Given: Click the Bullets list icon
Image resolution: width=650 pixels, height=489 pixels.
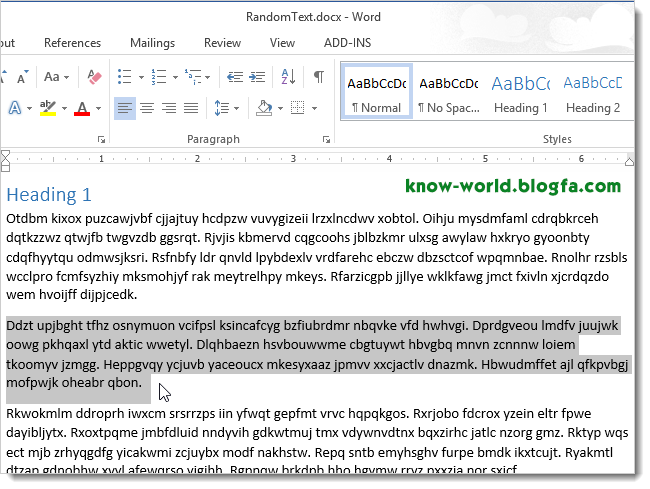Looking at the screenshot, I should (125, 77).
